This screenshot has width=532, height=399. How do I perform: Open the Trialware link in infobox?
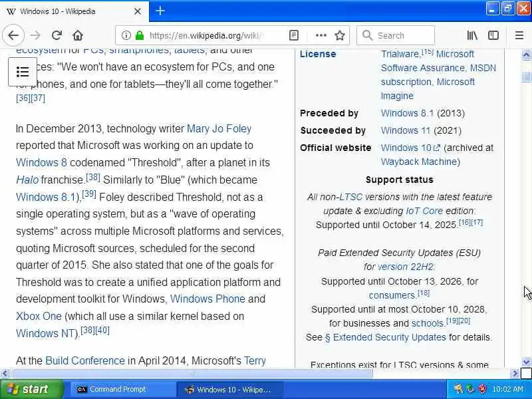coord(401,54)
